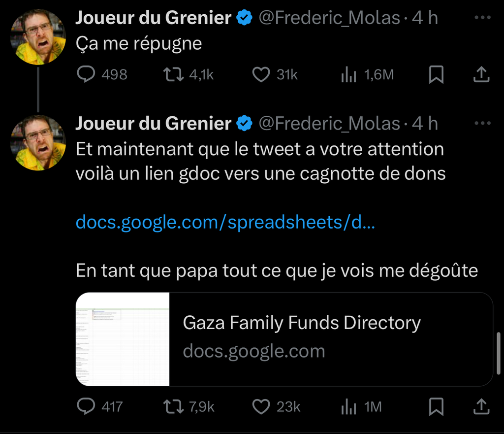The image size is (504, 434).
Task: Reply to the cagnotte de dons tweet
Action: [87, 406]
